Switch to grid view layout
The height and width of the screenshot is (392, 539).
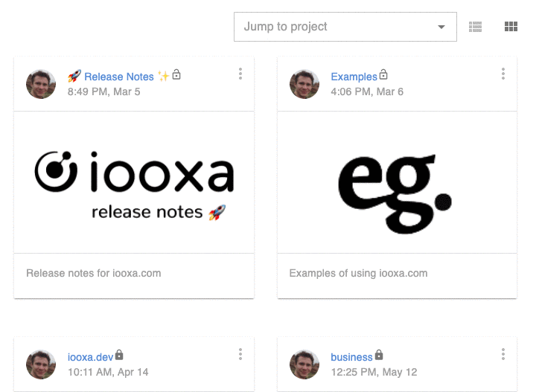(511, 27)
